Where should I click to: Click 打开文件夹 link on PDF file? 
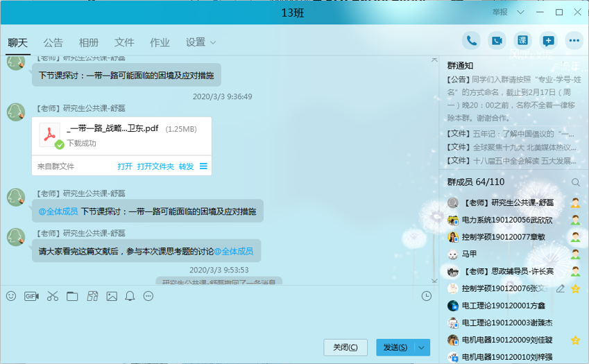tap(155, 166)
